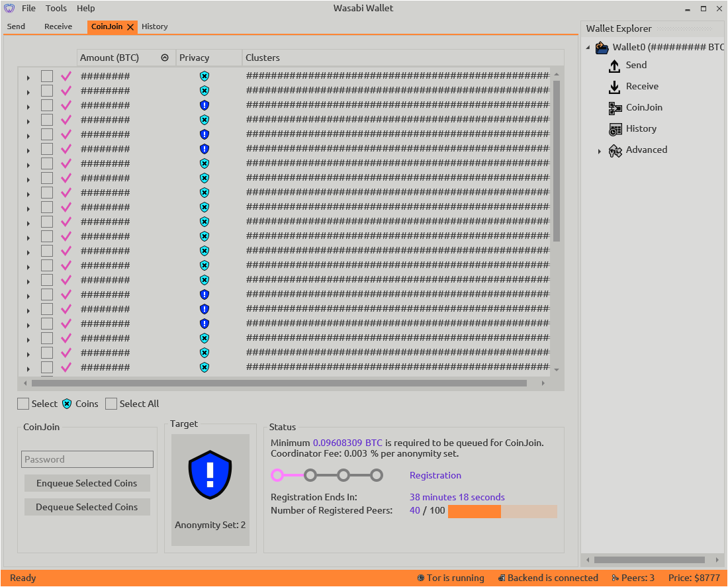Click the sort arrow icon in Amount header

click(164, 58)
